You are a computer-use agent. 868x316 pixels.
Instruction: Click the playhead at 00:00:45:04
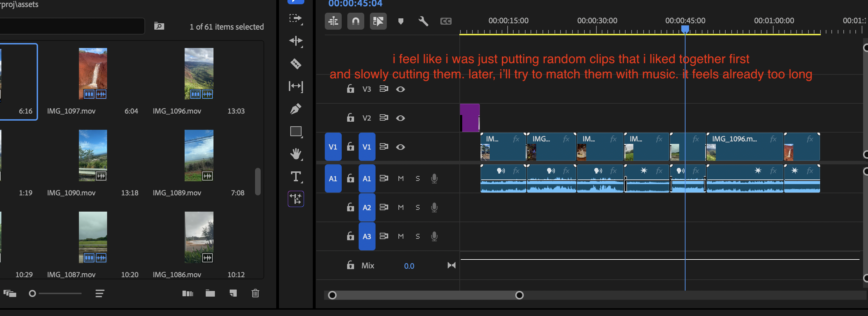pyautogui.click(x=685, y=29)
